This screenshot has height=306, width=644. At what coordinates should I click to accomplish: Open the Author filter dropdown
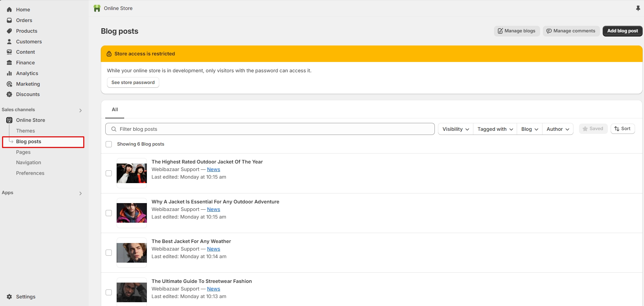click(x=557, y=129)
